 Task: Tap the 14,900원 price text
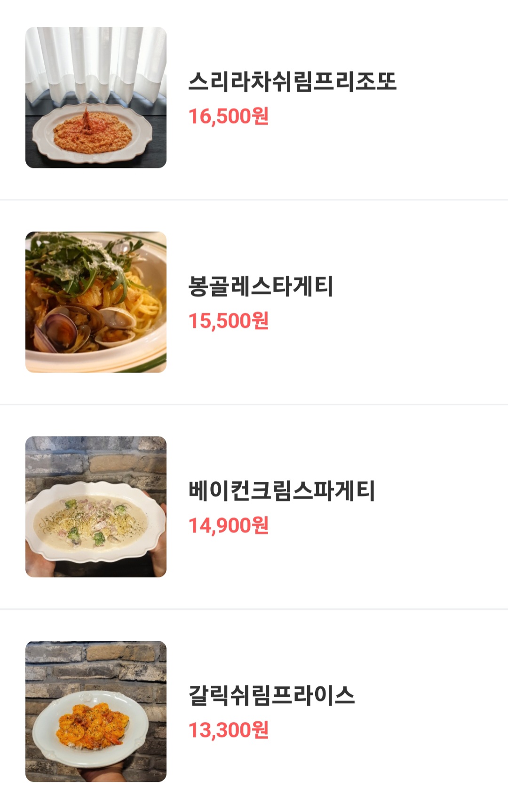pos(229,525)
